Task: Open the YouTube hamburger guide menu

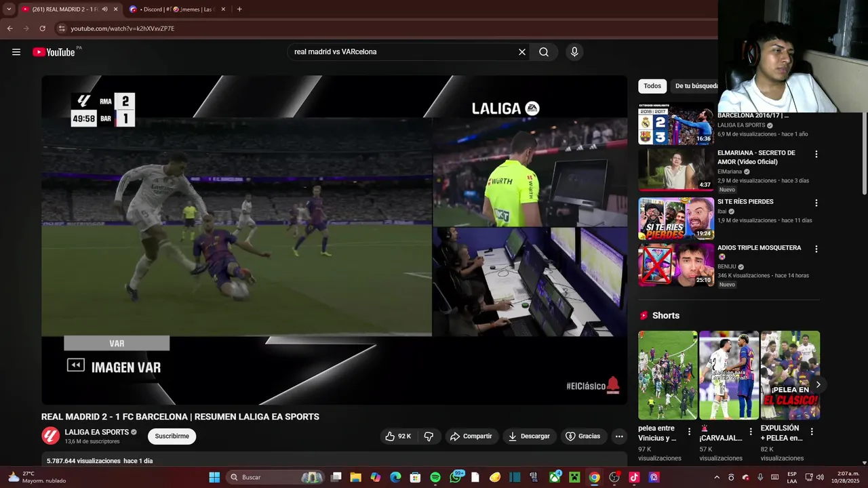Action: coord(16,52)
